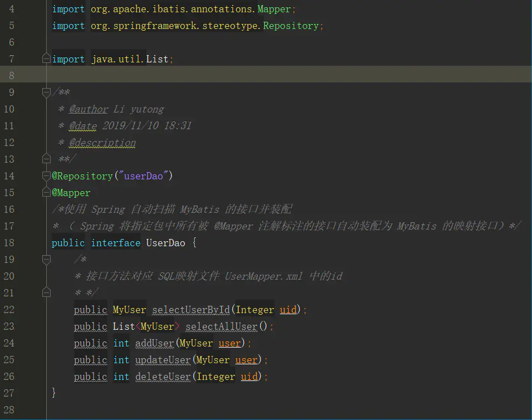Click the @date tag in the Javadoc
The image size is (532, 420).
click(x=83, y=126)
